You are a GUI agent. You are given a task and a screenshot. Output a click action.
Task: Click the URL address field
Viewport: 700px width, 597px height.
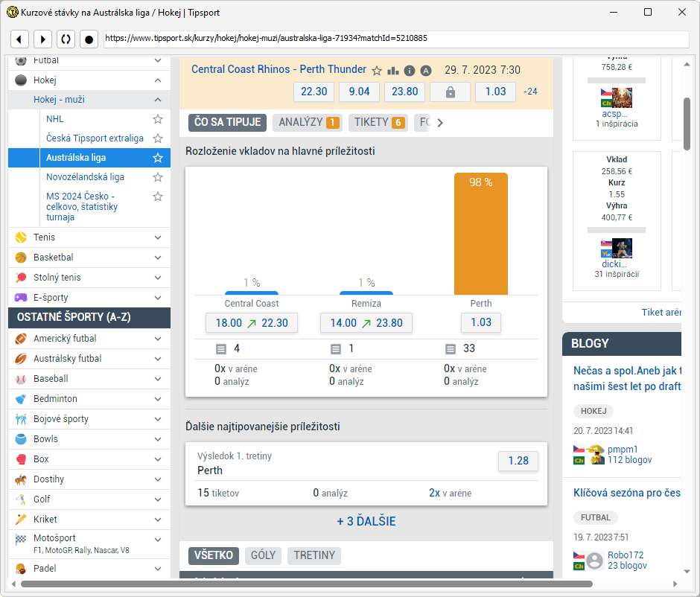click(396, 39)
